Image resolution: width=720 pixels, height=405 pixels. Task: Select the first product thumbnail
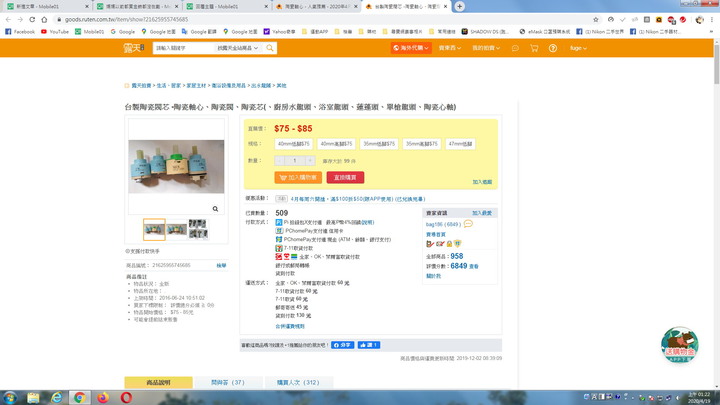pos(154,230)
